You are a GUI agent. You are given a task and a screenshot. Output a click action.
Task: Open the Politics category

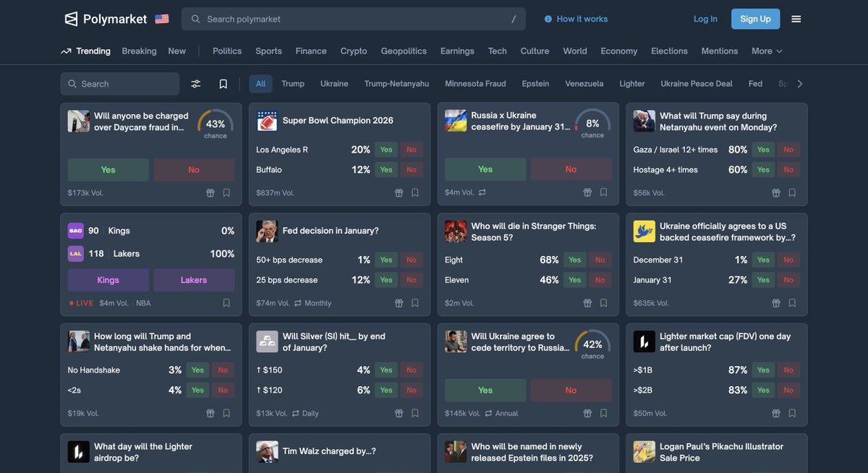click(227, 51)
